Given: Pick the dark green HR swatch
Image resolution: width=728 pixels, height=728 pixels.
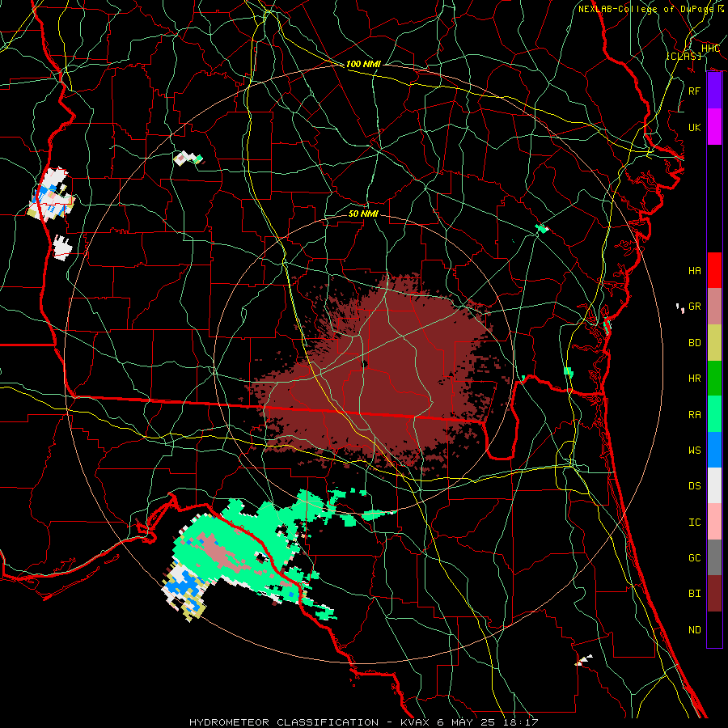Looking at the screenshot, I should [714, 379].
